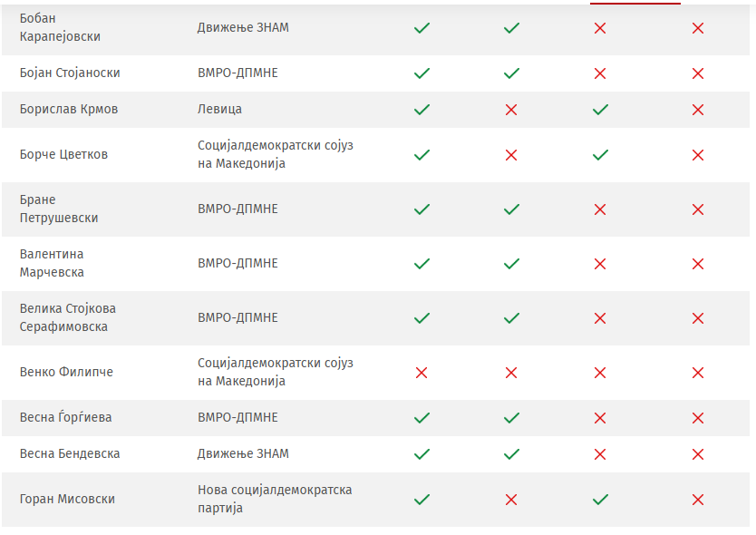Click the second green checkmark in Горан Мисовски's row
Viewport: 756px width, 535px height.
click(x=600, y=500)
